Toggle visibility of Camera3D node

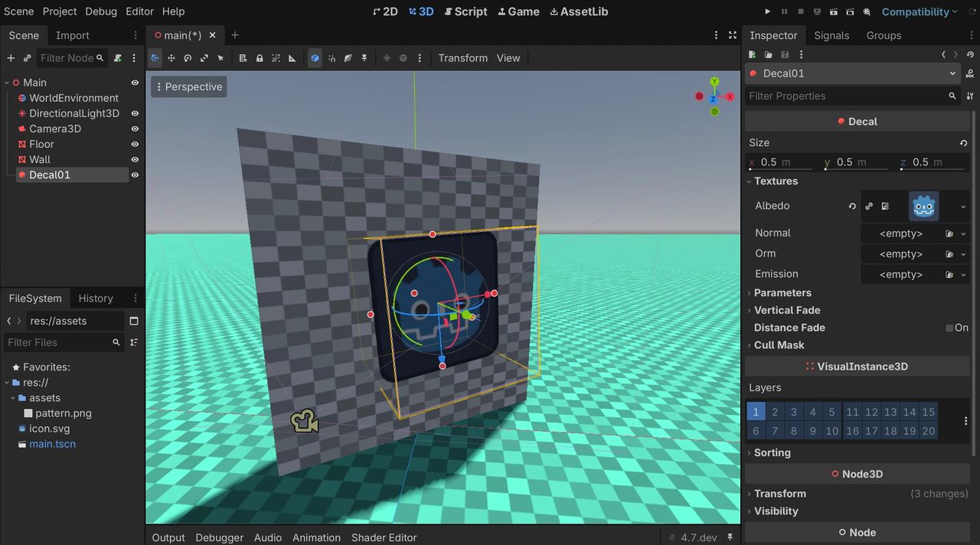coord(135,129)
